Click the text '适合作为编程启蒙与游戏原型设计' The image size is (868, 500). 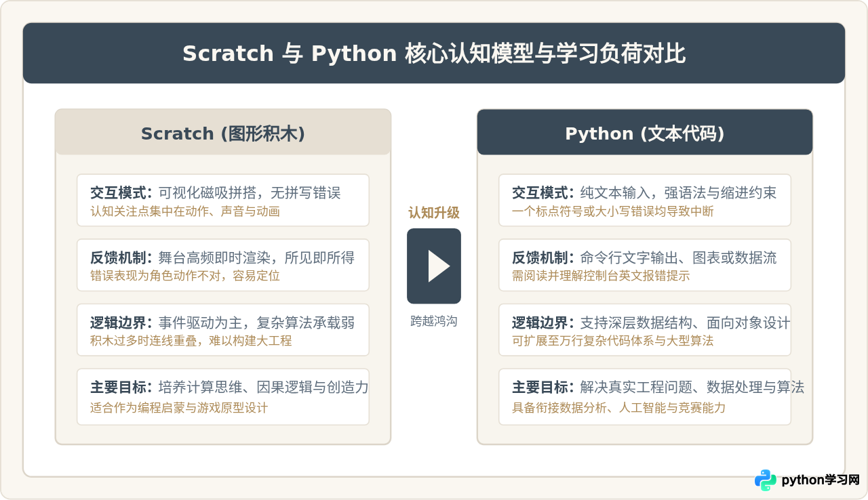coord(179,408)
